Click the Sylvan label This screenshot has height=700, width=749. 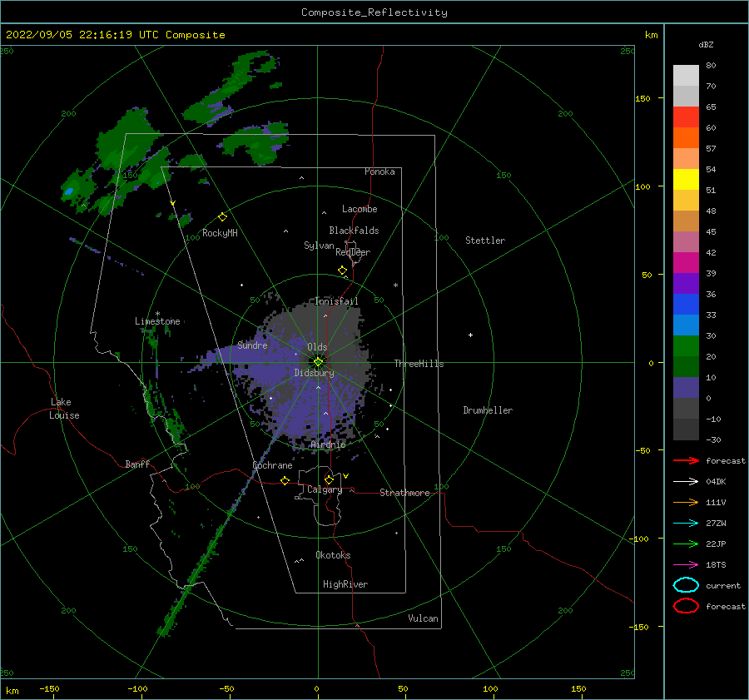click(x=319, y=246)
